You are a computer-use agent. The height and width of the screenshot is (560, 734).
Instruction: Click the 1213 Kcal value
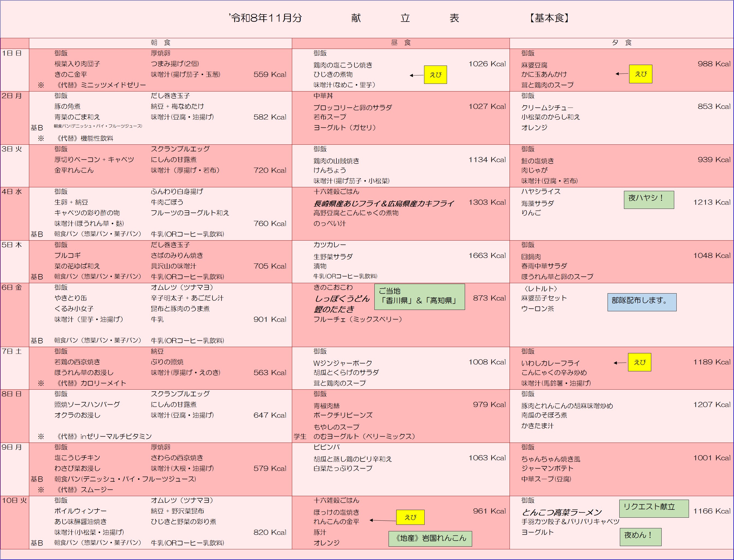[x=712, y=202]
